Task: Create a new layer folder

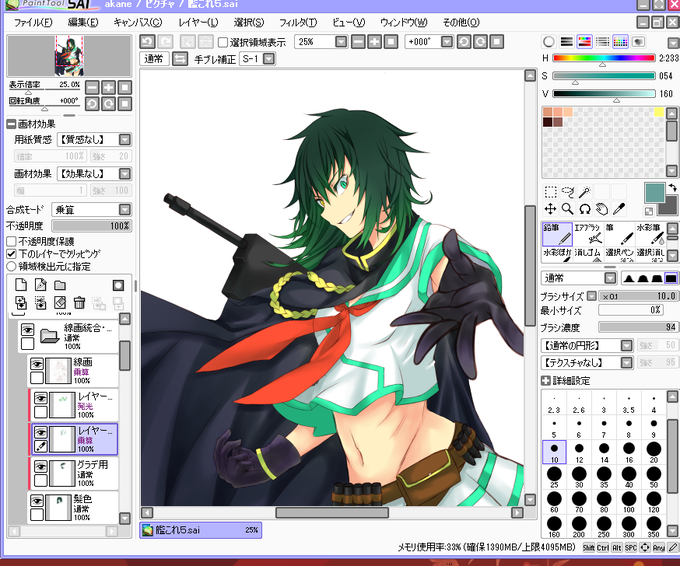Action: tap(60, 285)
